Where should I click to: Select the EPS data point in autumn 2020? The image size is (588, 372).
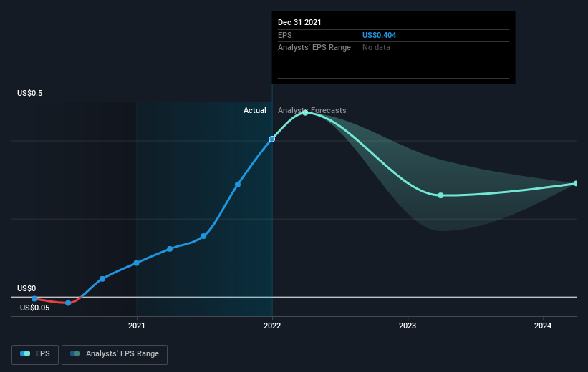[x=102, y=279]
